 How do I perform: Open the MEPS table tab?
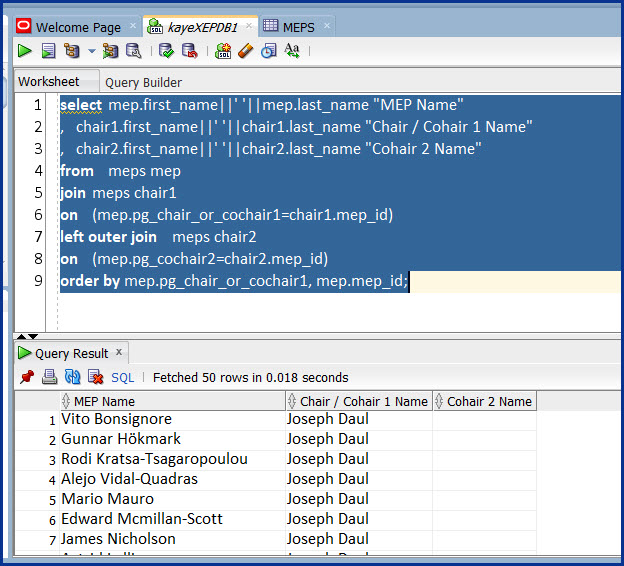pos(298,27)
